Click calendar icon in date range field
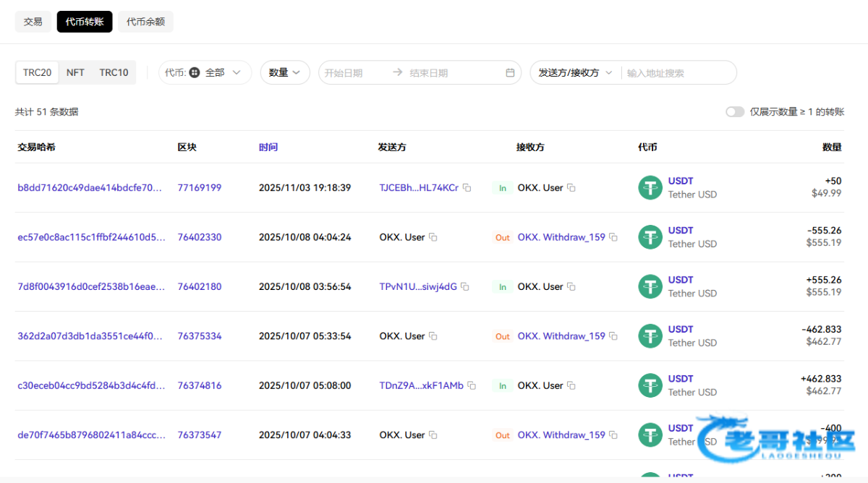This screenshot has height=483, width=868. click(510, 73)
